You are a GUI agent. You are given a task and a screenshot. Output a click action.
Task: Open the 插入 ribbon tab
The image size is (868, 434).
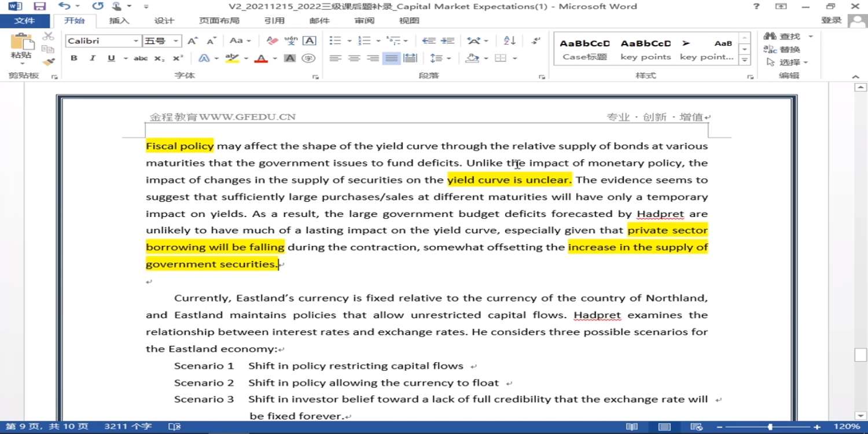click(x=119, y=21)
